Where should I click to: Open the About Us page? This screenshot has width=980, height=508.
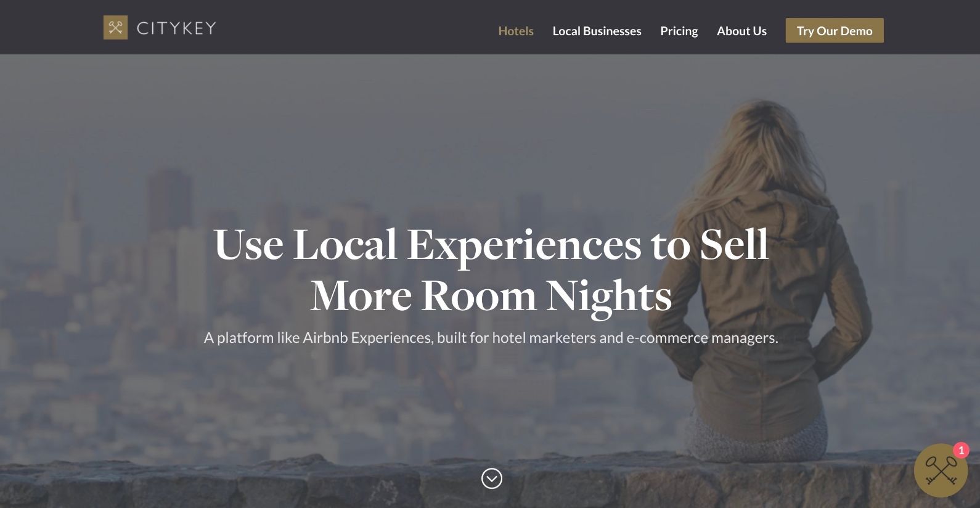pos(741,31)
